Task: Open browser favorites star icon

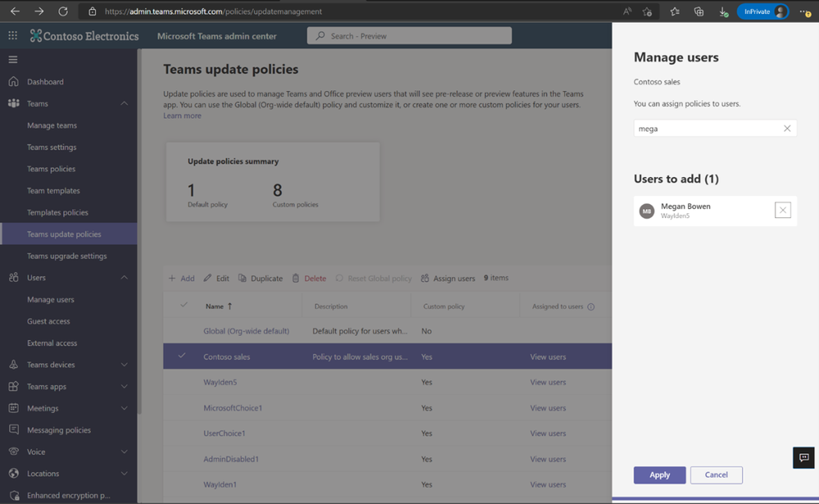Action: [675, 11]
